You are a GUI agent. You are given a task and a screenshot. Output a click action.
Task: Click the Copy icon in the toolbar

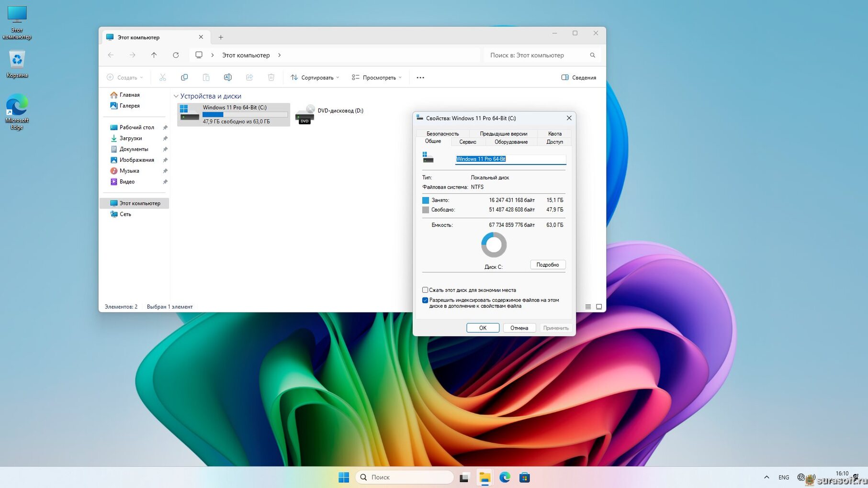point(184,78)
